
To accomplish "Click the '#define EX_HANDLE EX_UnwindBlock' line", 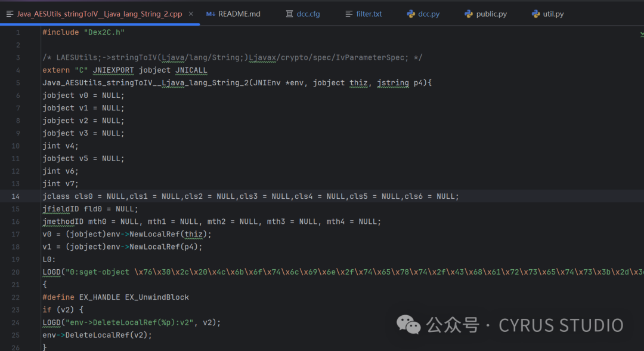I will [x=116, y=297].
